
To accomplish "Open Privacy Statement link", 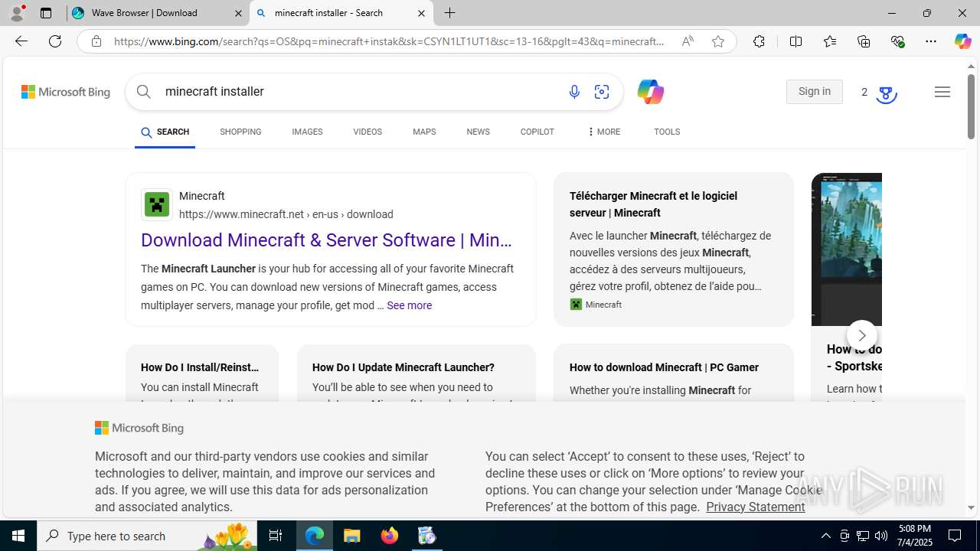I will pos(755,507).
